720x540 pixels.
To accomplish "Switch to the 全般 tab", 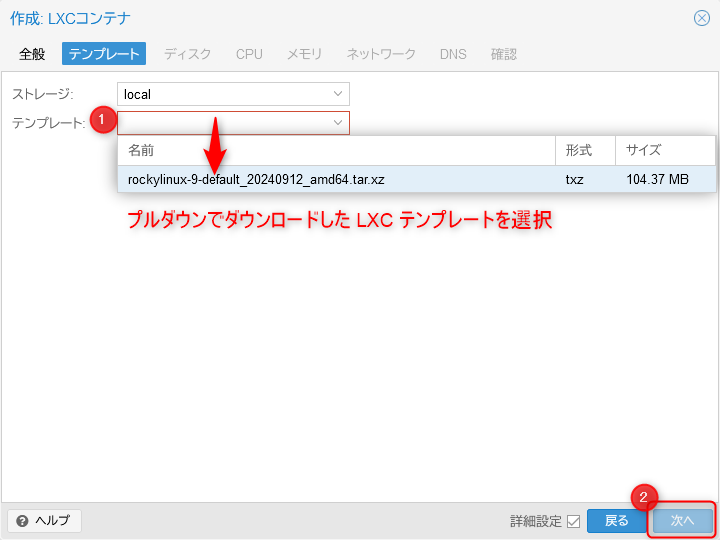I will (x=32, y=54).
